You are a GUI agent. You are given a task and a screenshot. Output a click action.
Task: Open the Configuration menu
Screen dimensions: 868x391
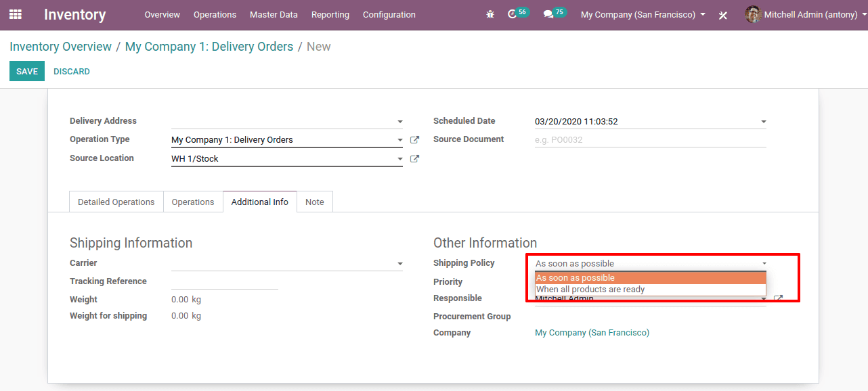pyautogui.click(x=389, y=14)
